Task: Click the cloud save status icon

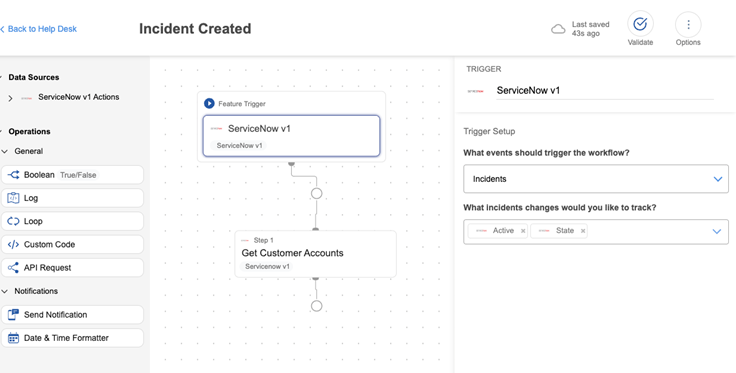Action: click(558, 30)
